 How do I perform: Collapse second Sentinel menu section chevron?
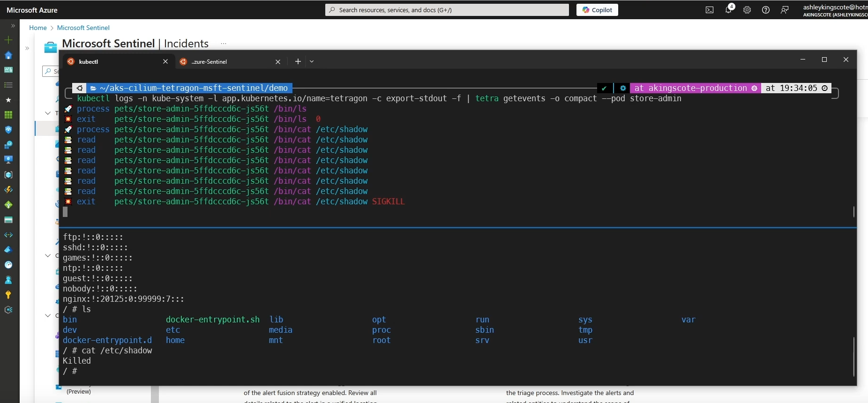click(48, 255)
